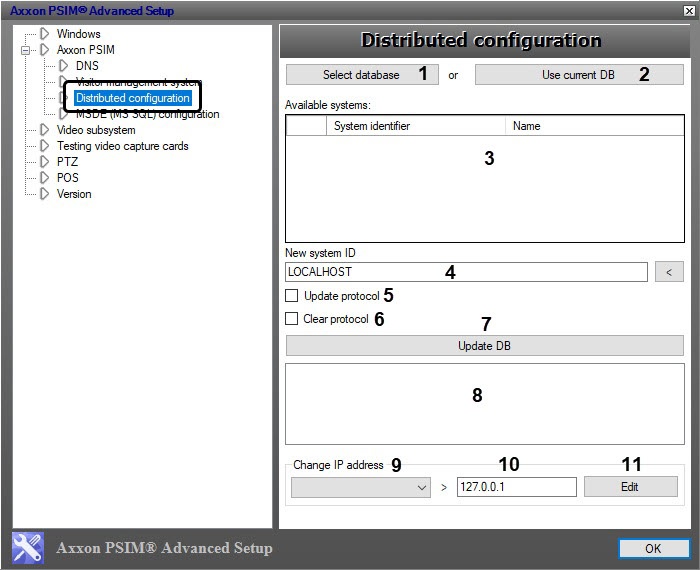Enable the Update protocol checkbox

click(x=292, y=295)
